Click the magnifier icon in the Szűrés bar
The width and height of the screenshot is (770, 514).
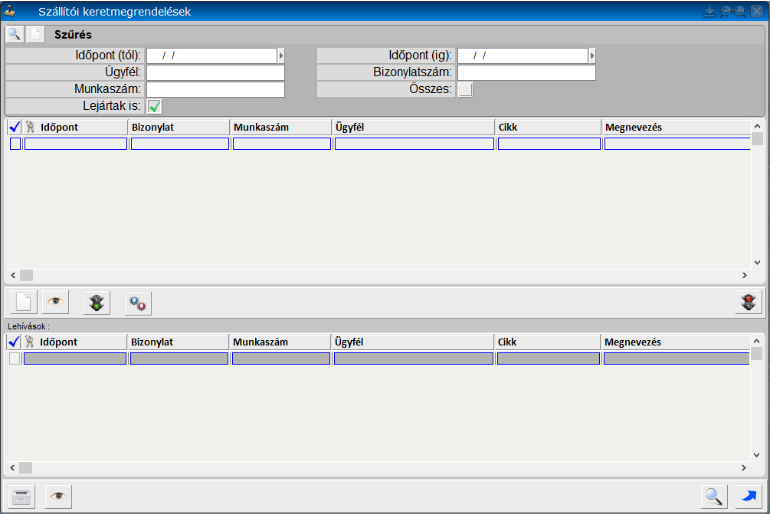point(14,34)
